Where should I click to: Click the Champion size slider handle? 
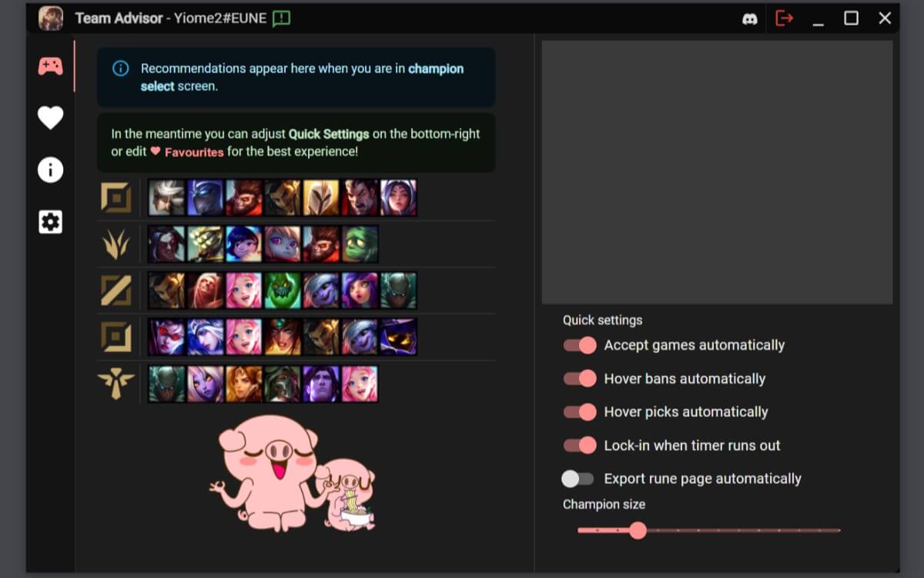pos(638,530)
